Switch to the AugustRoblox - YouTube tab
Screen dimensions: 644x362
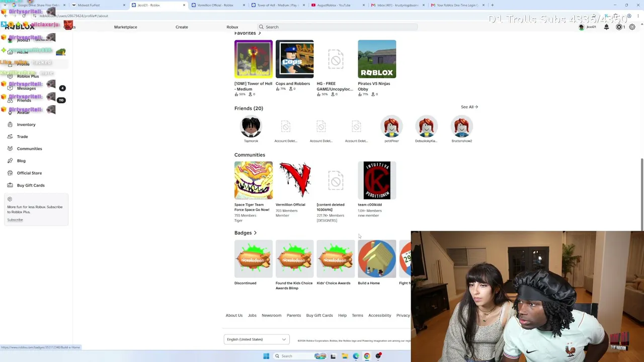pos(338,5)
